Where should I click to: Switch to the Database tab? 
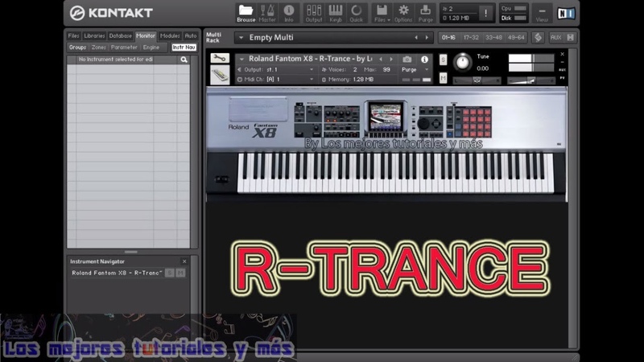tap(120, 35)
